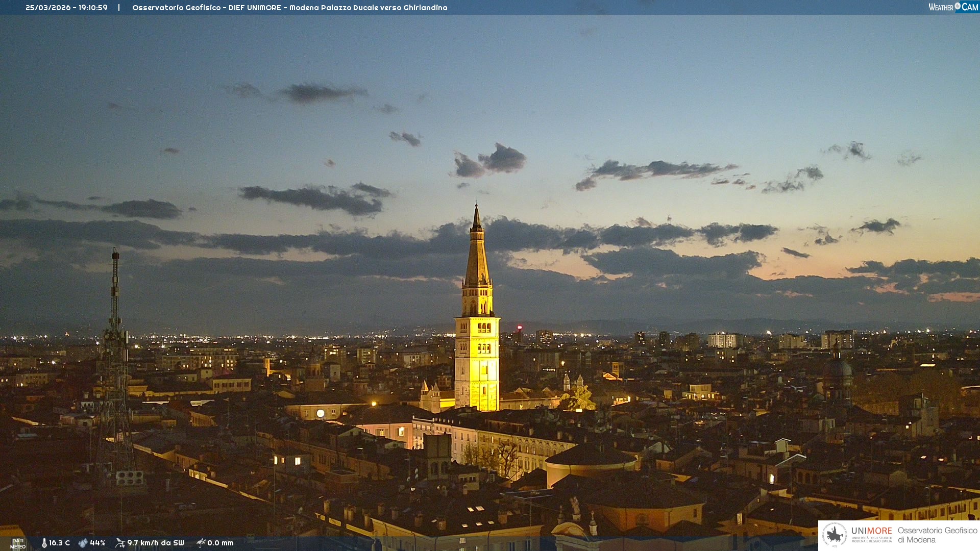Click the red beacon light on the horizon
980x551 pixels.
point(520,328)
